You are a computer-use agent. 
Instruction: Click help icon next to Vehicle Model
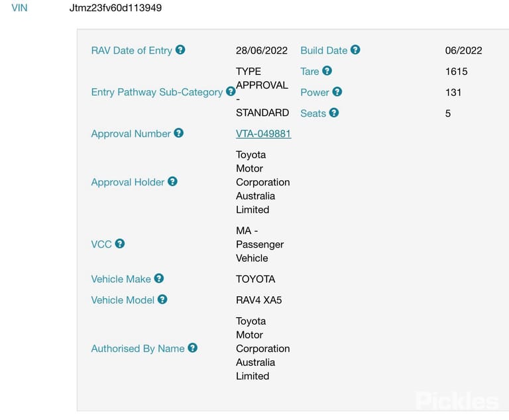pos(162,299)
